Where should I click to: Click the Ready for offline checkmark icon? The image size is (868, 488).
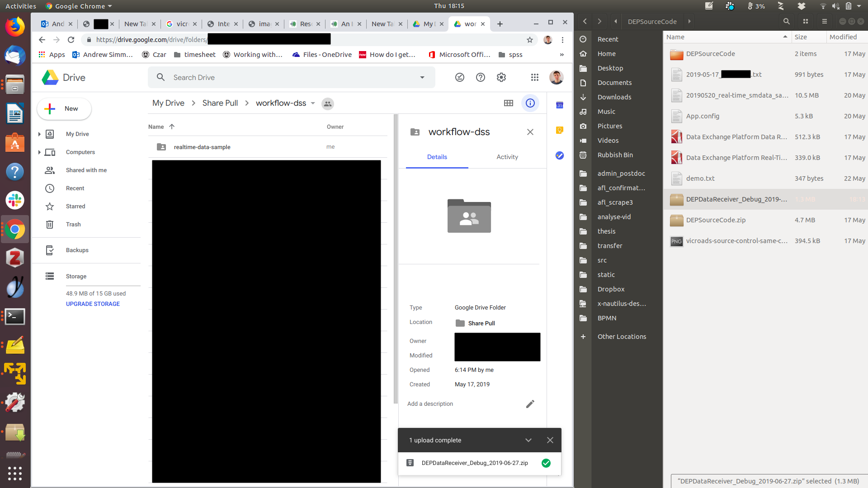459,77
